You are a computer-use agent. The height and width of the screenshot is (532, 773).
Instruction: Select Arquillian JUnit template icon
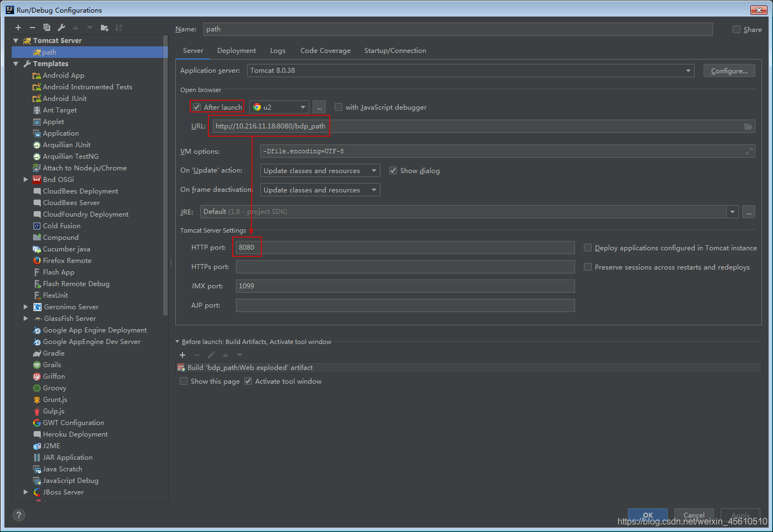click(37, 145)
